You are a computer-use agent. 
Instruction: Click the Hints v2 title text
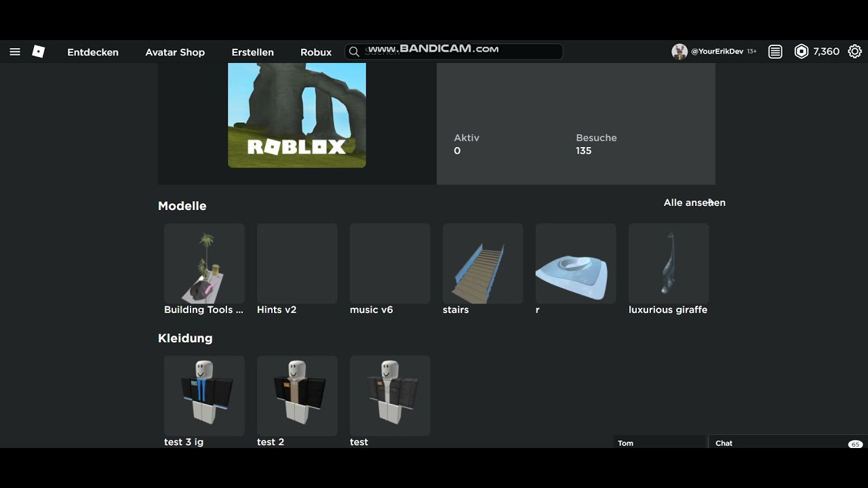277,310
